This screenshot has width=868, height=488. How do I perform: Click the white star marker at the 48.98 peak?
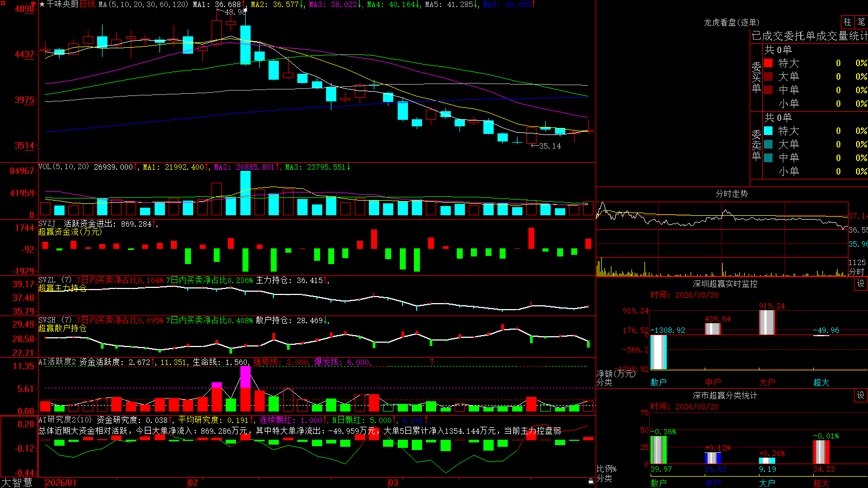click(245, 10)
